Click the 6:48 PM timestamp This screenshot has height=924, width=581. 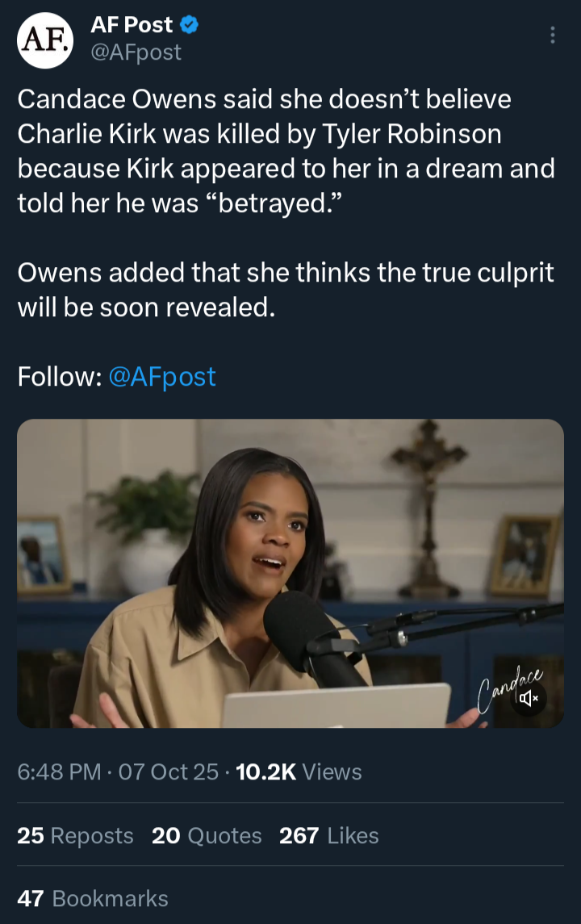pyautogui.click(x=59, y=772)
